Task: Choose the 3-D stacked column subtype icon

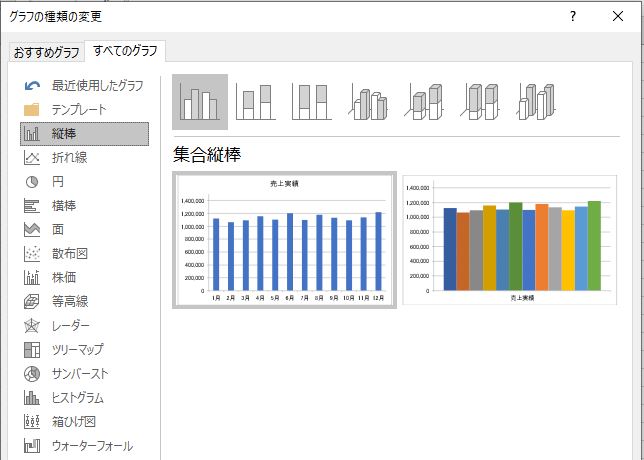Action: (x=424, y=102)
